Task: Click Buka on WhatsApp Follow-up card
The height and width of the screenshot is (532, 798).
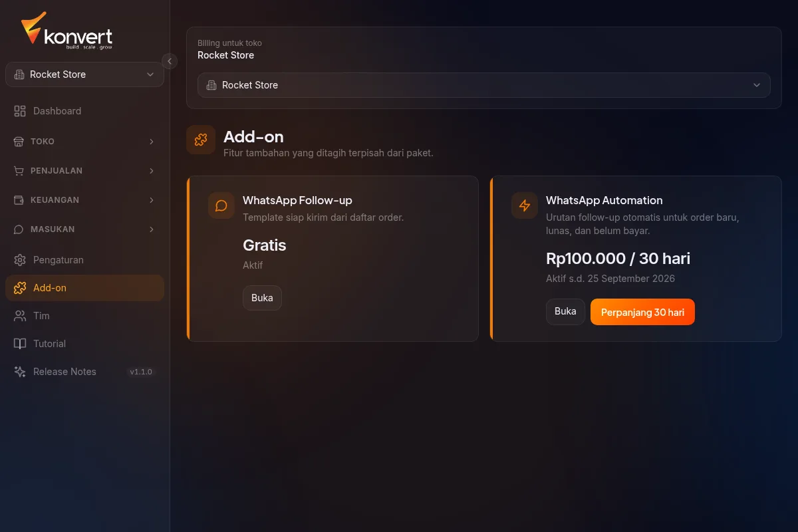Action: coord(262,298)
